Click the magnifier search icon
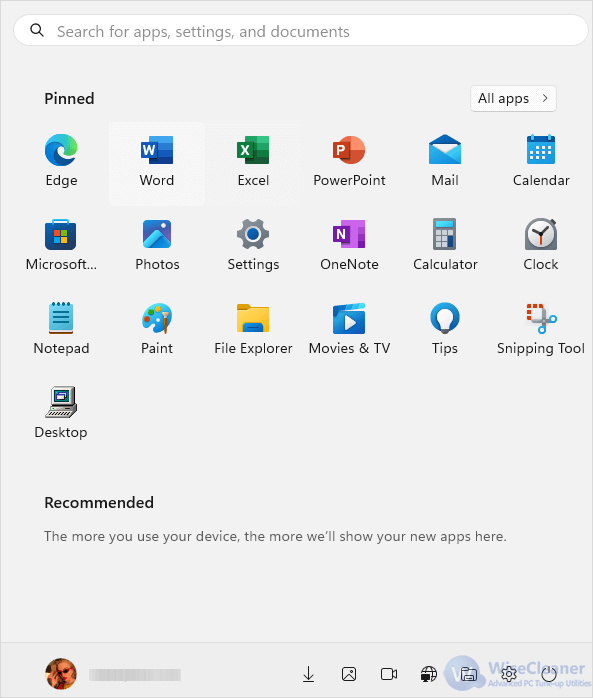Image resolution: width=593 pixels, height=698 pixels. tap(37, 30)
